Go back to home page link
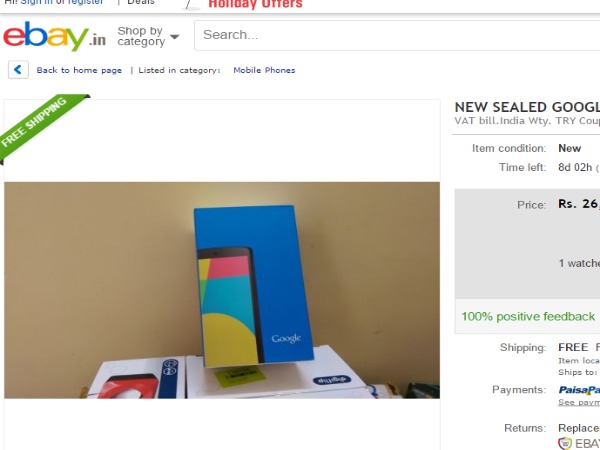Image resolution: width=600 pixels, height=450 pixels. coord(79,70)
